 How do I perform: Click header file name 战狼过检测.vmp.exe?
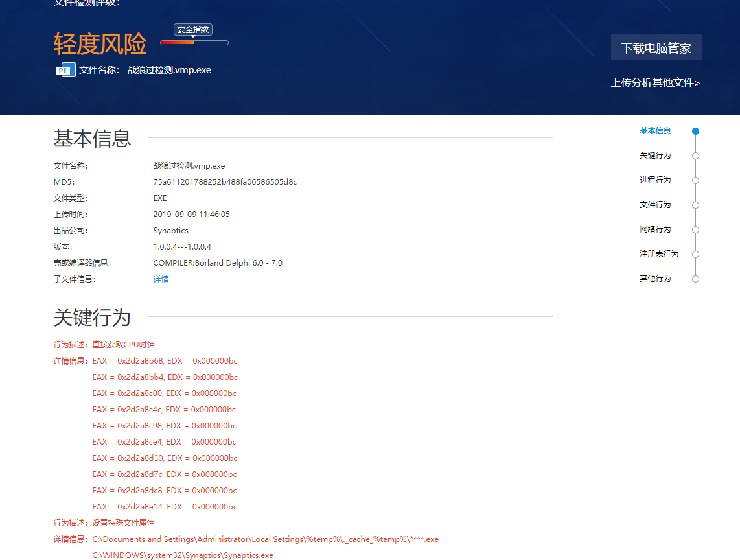coord(169,70)
